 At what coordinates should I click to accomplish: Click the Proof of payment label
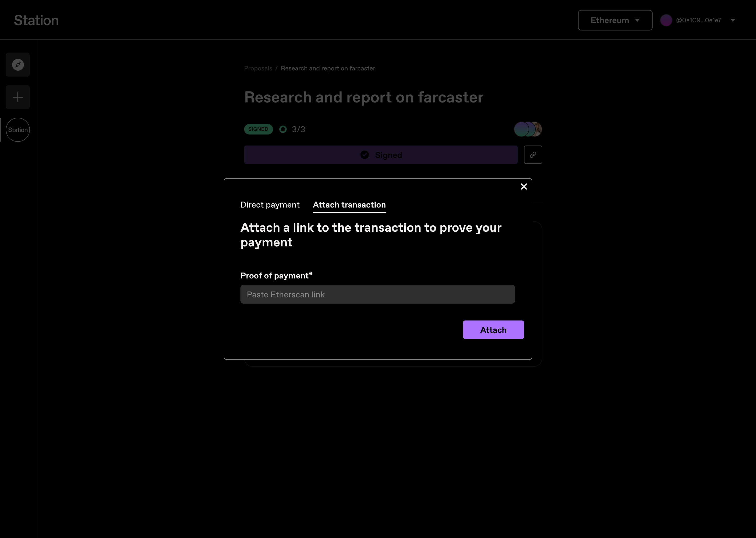(276, 276)
